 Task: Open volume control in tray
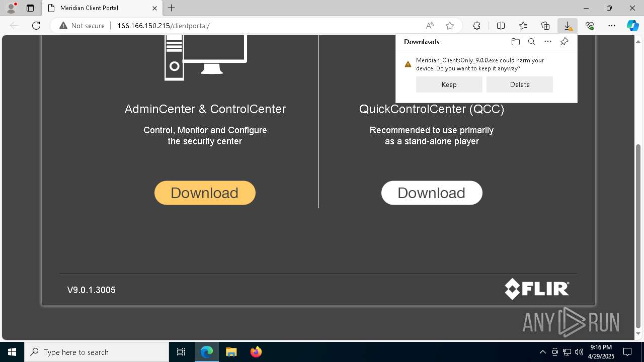click(579, 352)
